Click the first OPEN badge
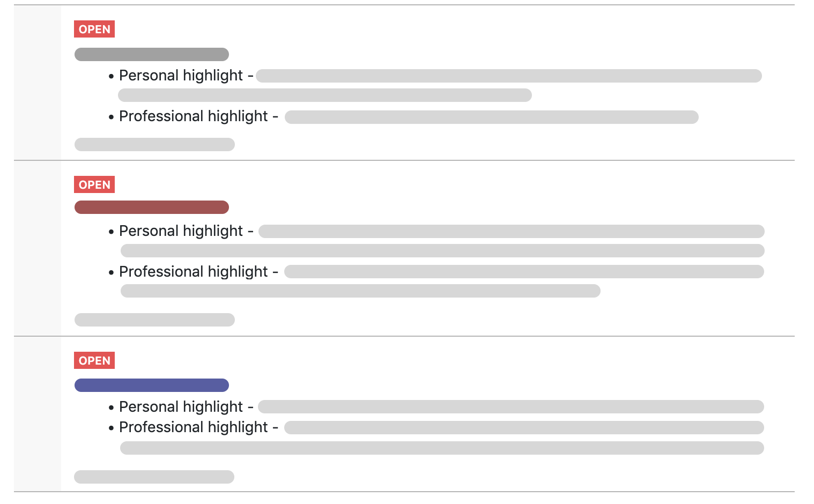 pyautogui.click(x=94, y=29)
